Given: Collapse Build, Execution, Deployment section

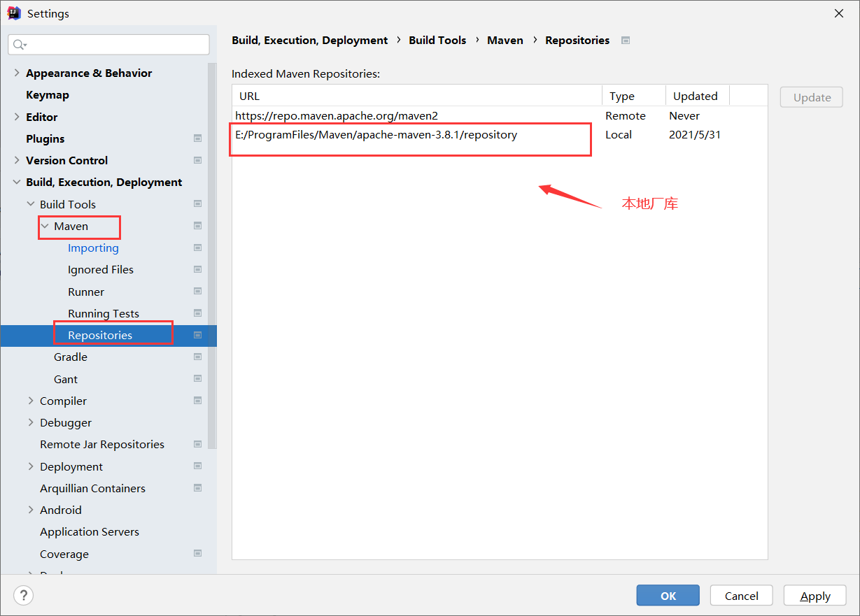Looking at the screenshot, I should (17, 182).
